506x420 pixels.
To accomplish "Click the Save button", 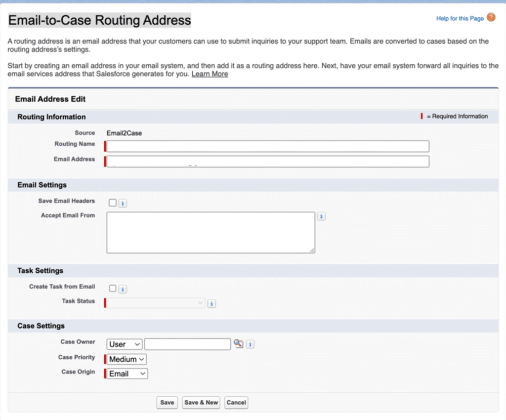I will 167,403.
